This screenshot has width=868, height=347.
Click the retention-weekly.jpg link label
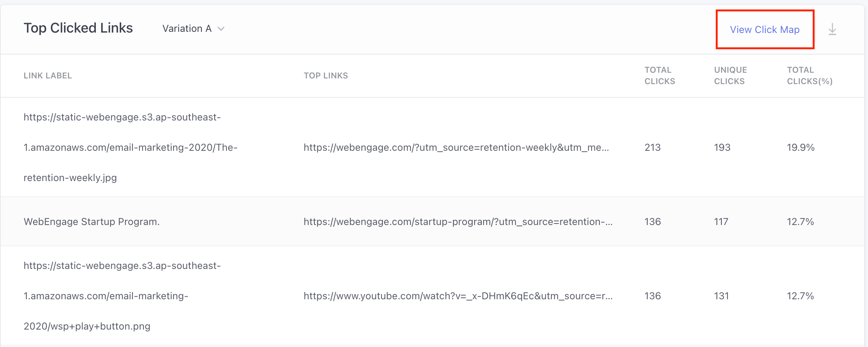130,147
